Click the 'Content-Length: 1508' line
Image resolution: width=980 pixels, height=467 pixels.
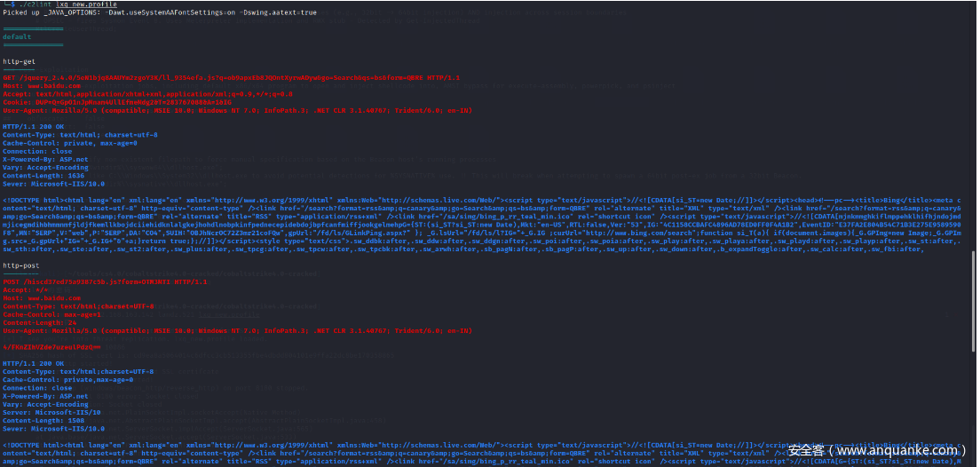pyautogui.click(x=43, y=421)
